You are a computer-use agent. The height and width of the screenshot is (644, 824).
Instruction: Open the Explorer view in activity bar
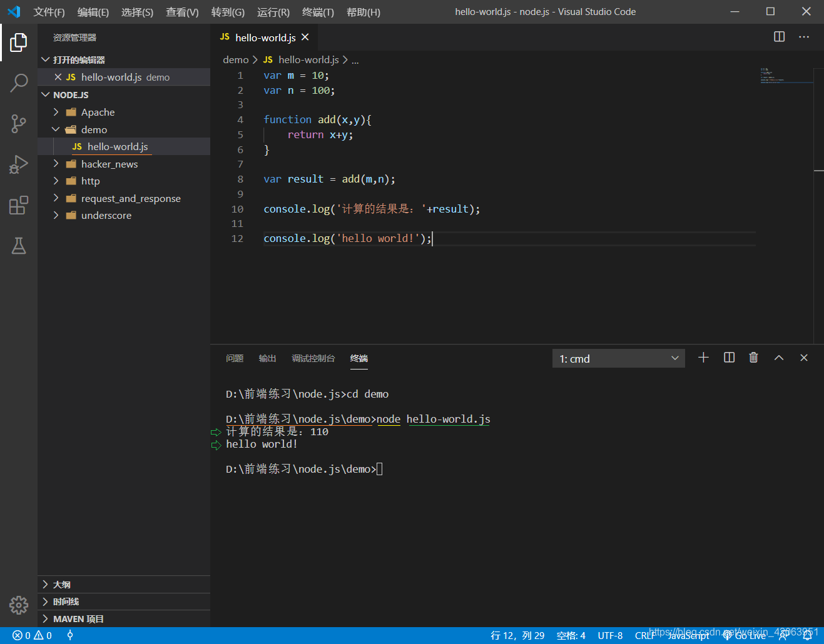coord(19,43)
